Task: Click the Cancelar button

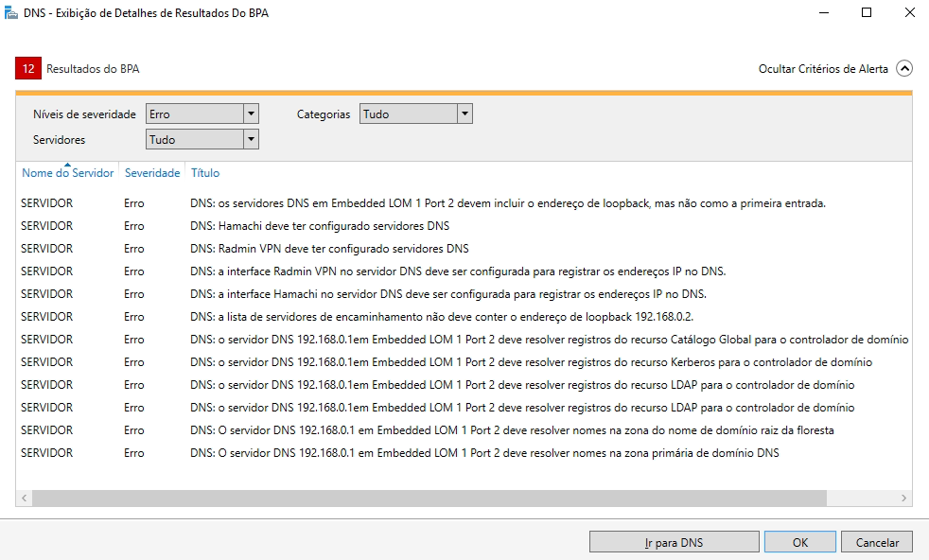Action: (x=877, y=542)
